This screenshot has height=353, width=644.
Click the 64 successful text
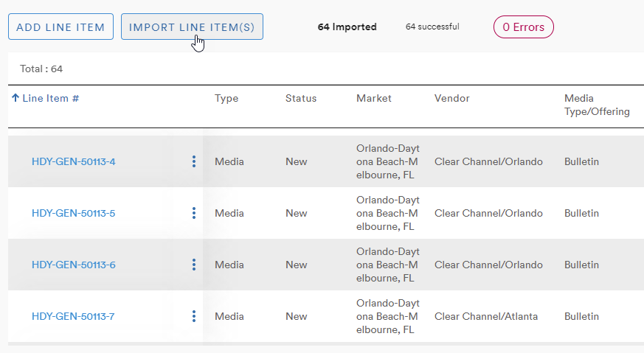pyautogui.click(x=432, y=27)
